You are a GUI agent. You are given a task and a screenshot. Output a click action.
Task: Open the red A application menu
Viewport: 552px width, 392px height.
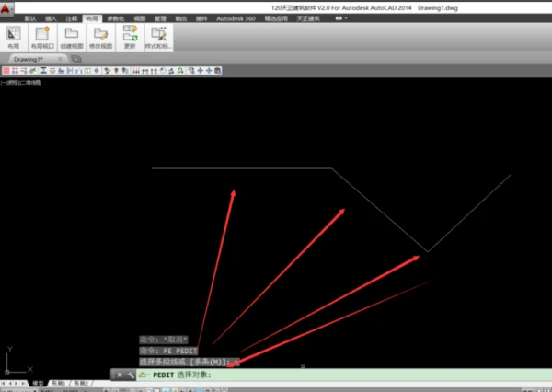click(x=6, y=9)
